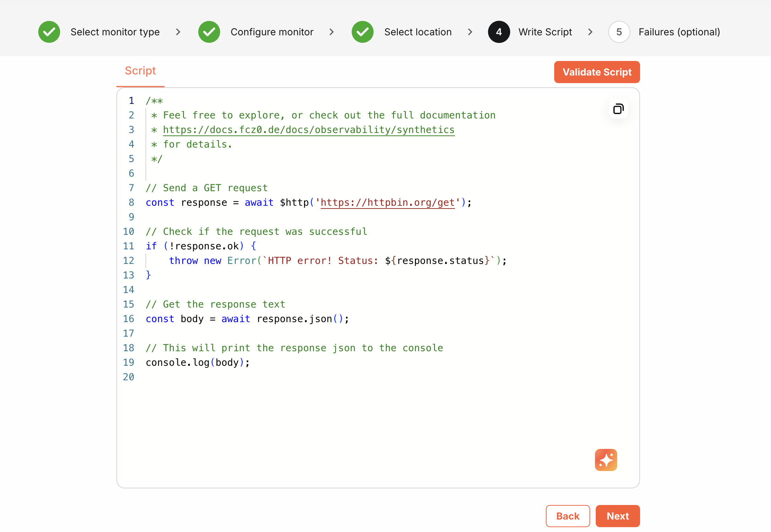Toggle the Select location completed step
This screenshot has width=771, height=532.
tap(362, 31)
